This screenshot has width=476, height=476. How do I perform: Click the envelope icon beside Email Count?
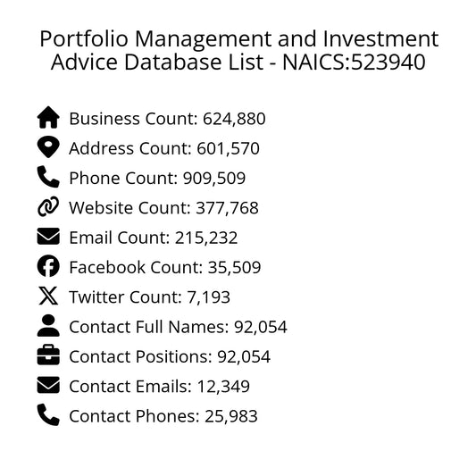pos(48,236)
